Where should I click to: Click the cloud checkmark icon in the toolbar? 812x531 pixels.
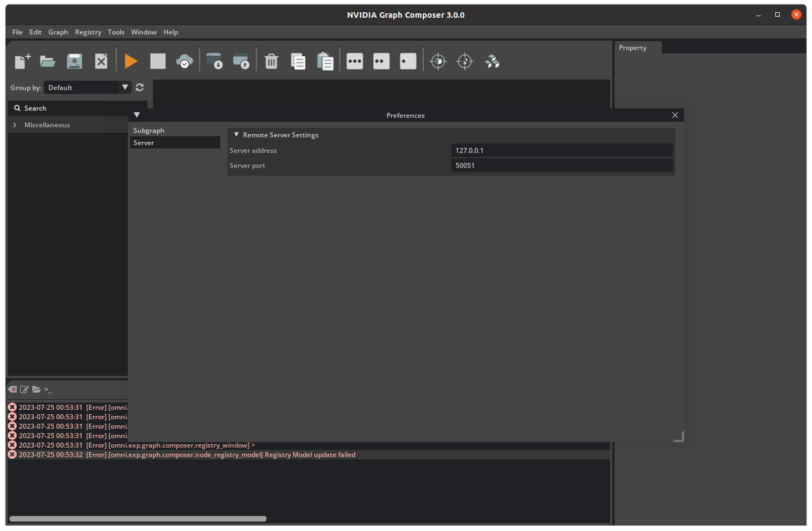pyautogui.click(x=185, y=61)
